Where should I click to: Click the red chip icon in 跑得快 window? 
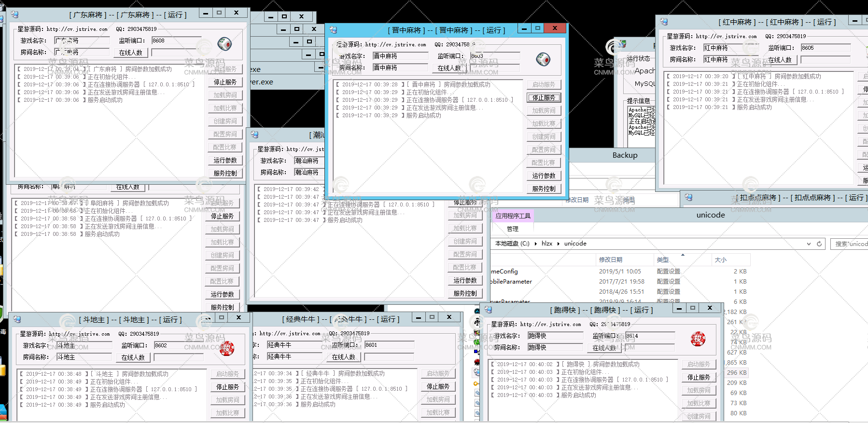(x=698, y=339)
